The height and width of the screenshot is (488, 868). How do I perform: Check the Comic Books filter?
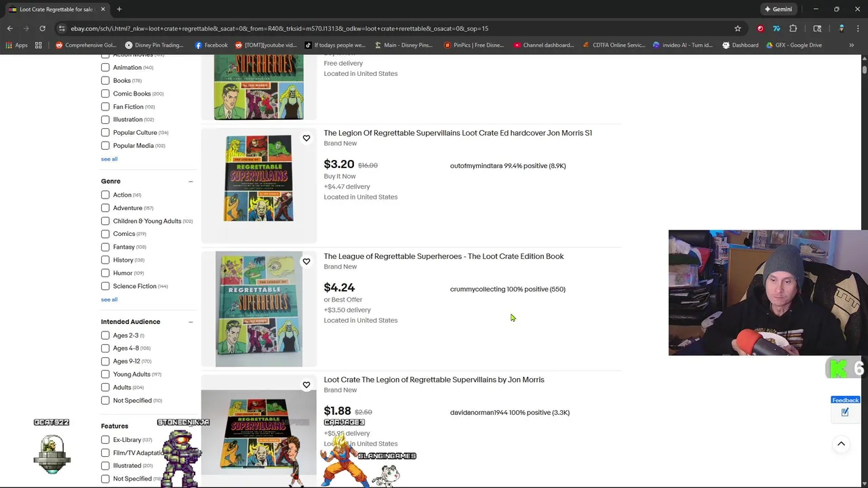pyautogui.click(x=105, y=94)
